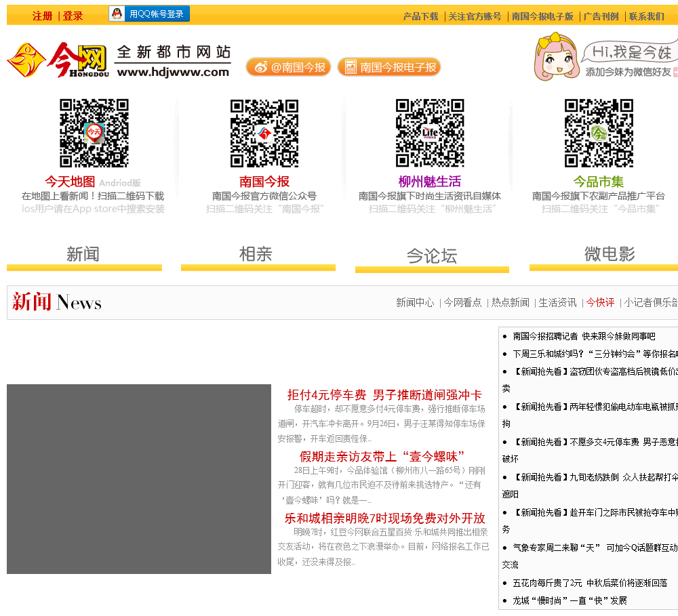Click the 新闻 News section heading
Viewport: 678px width, 616px height.
57,302
